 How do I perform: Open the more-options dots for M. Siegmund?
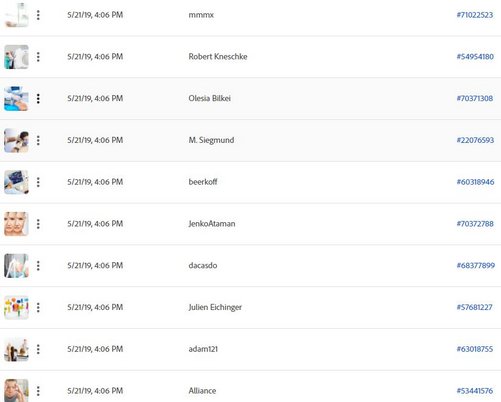(x=38, y=140)
